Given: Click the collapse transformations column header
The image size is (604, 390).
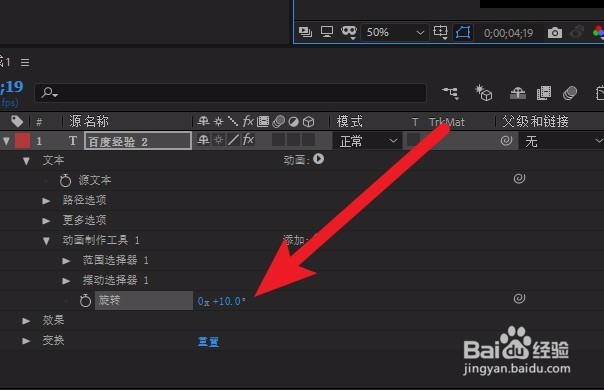Looking at the screenshot, I should point(218,122).
